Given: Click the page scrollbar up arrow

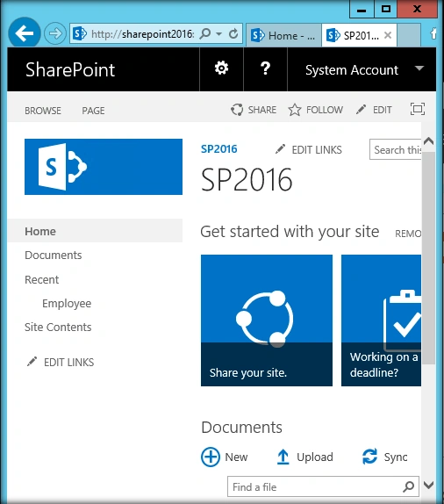Looking at the screenshot, I should pos(429,141).
